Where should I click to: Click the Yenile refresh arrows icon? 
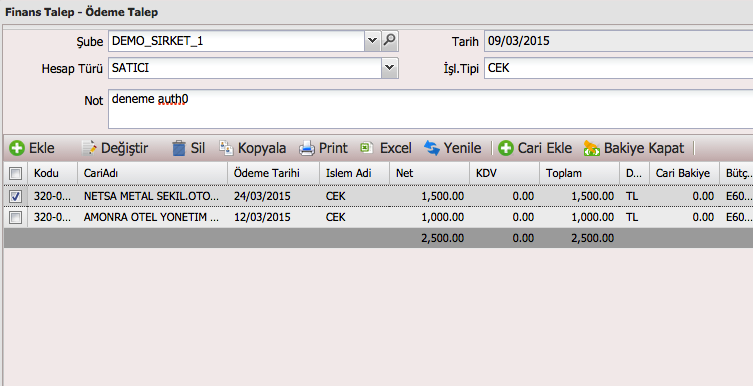(432, 148)
